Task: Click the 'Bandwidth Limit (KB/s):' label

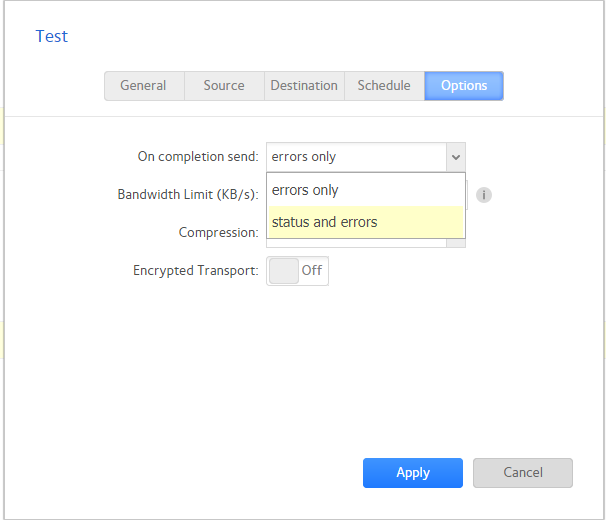Action: pos(188,195)
